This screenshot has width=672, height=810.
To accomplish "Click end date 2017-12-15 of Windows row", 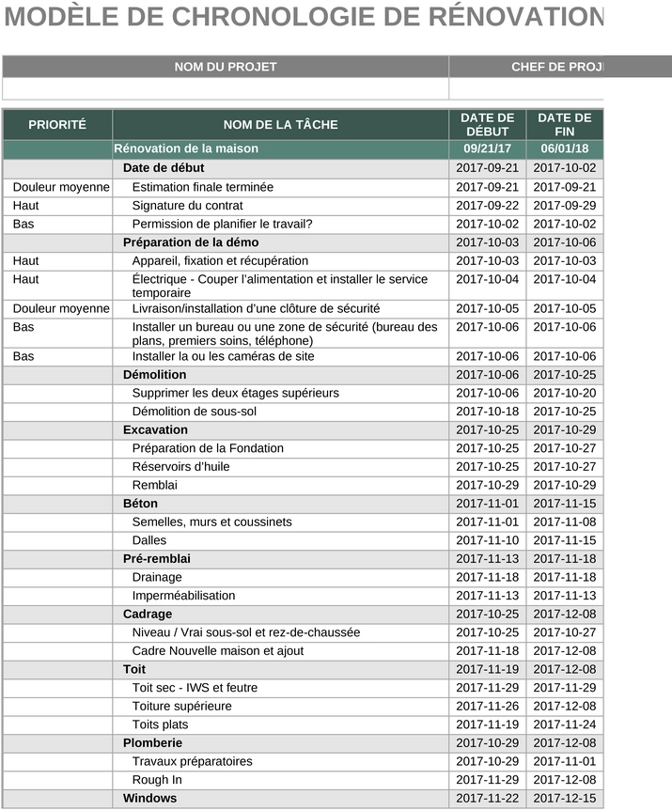I will pos(565,798).
